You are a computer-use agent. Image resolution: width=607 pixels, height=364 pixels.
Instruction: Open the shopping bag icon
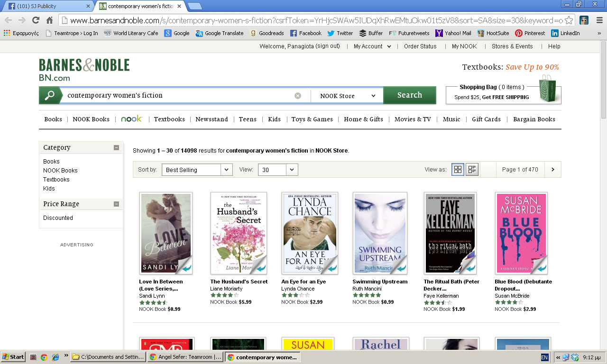[x=547, y=88]
